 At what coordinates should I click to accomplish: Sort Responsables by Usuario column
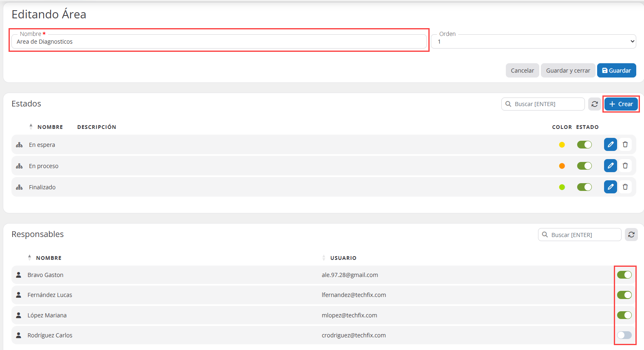(343, 258)
